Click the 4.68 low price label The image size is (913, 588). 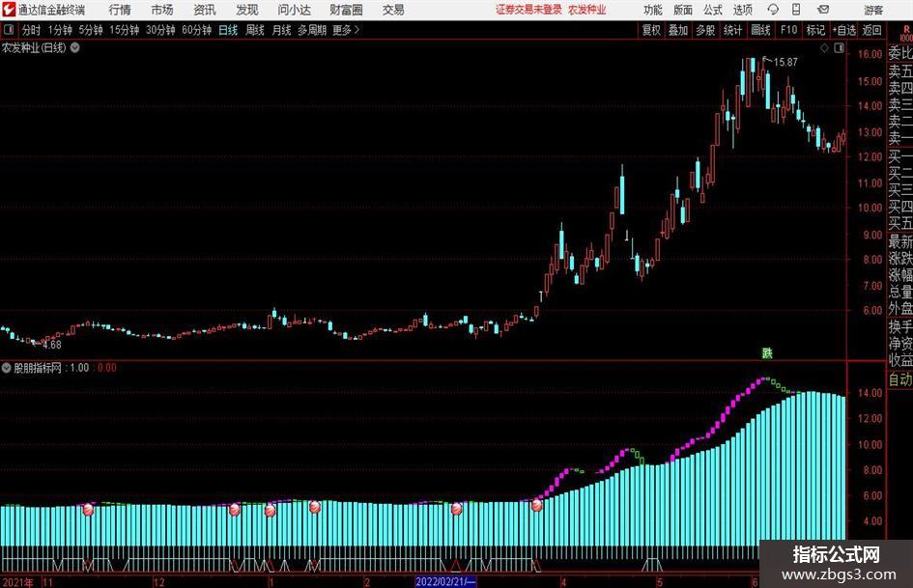pyautogui.click(x=52, y=345)
